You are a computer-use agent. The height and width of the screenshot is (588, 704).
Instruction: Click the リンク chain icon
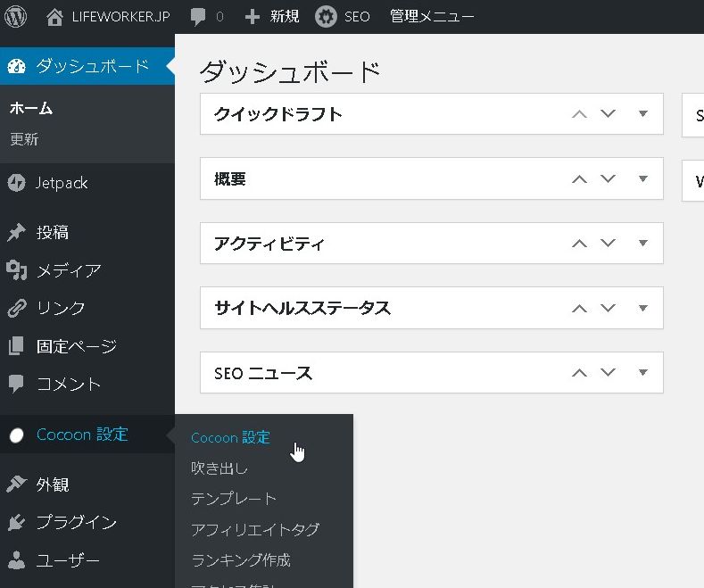[16, 308]
